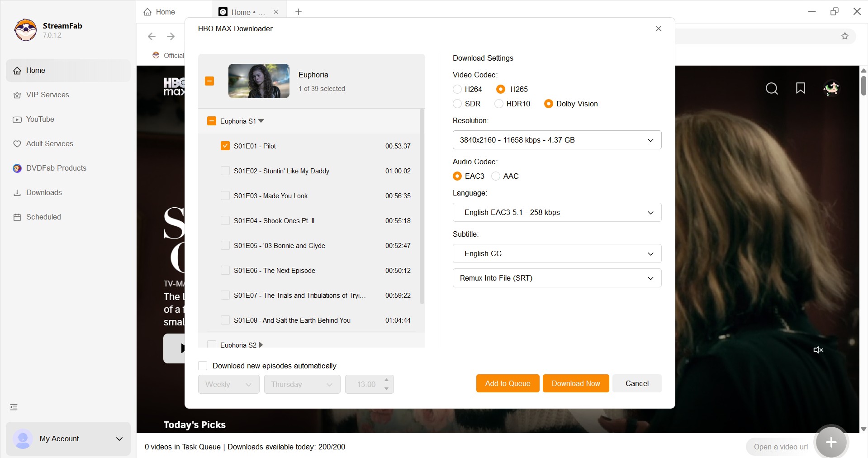The height and width of the screenshot is (458, 868).
Task: Open the Scheduled tasks panel
Action: coord(43,217)
